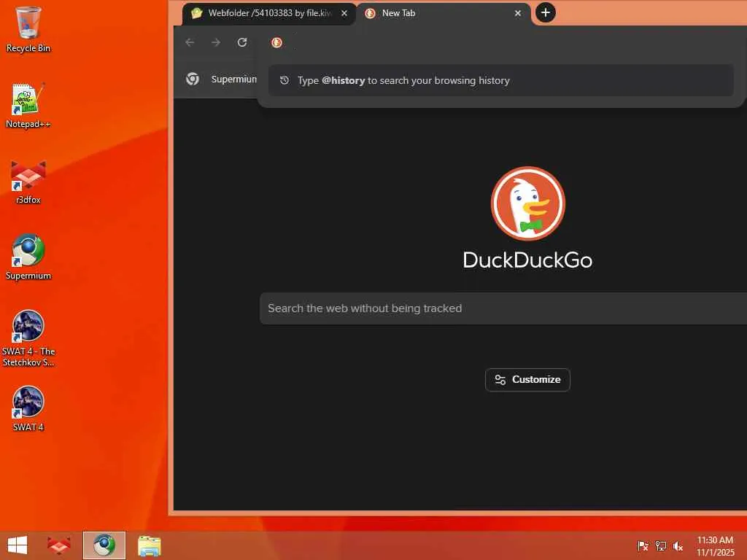Click the history clock icon in suggestion
Image resolution: width=747 pixels, height=560 pixels.
285,80
